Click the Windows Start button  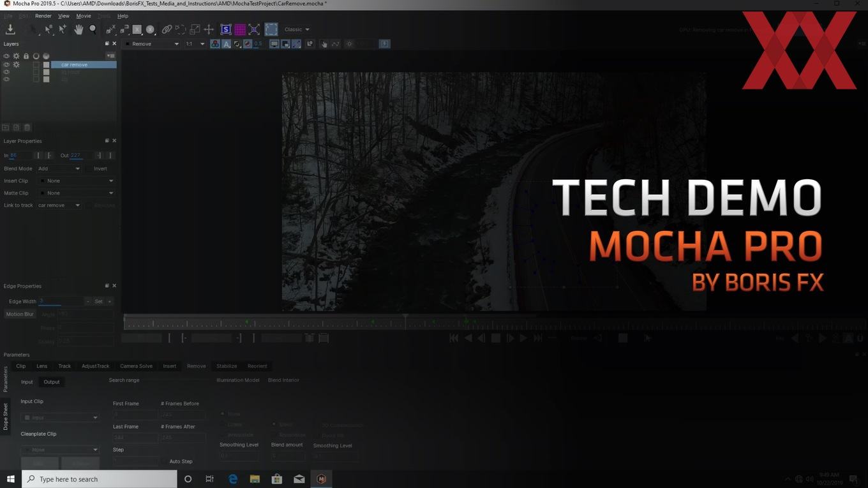[x=11, y=479]
